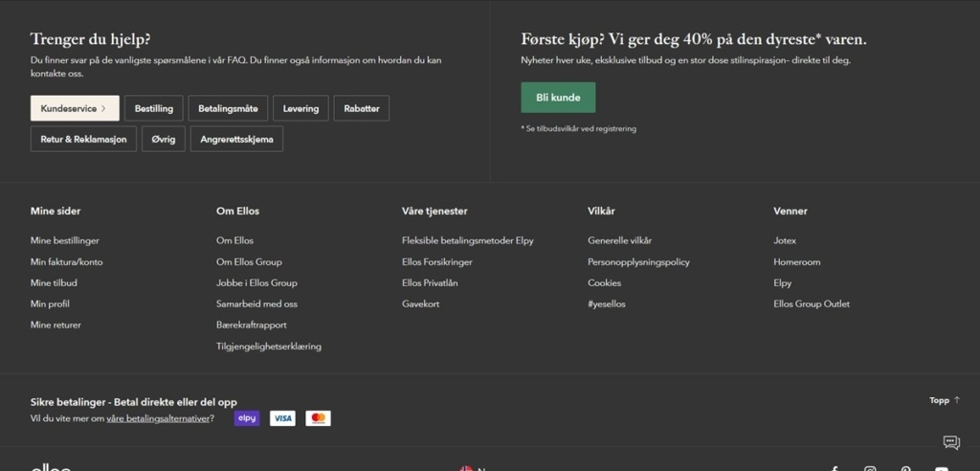Click the Topp up-arrow icon
Image resolution: width=980 pixels, height=471 pixels.
pyautogui.click(x=957, y=400)
